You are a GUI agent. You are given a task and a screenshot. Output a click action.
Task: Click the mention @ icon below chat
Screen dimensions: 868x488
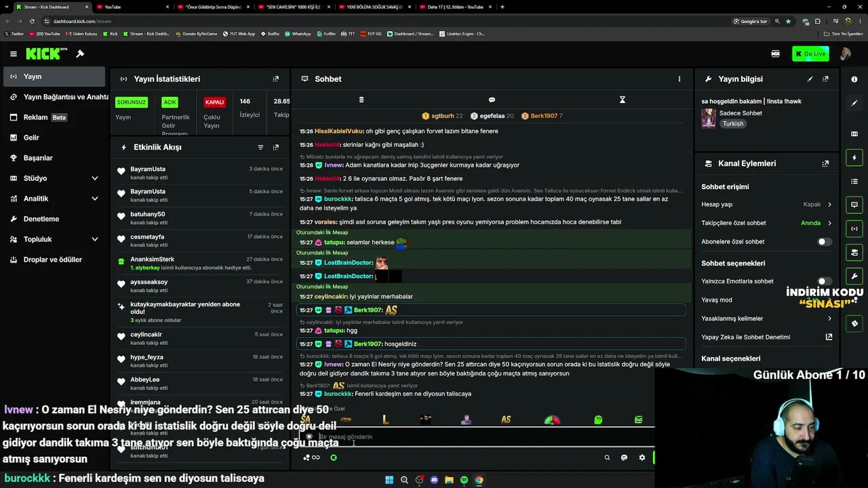pyautogui.click(x=624, y=457)
